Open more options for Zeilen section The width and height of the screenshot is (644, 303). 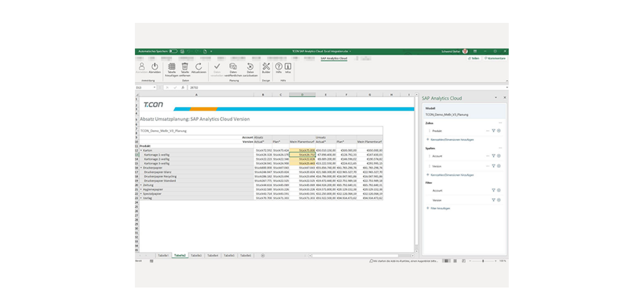coord(500,123)
